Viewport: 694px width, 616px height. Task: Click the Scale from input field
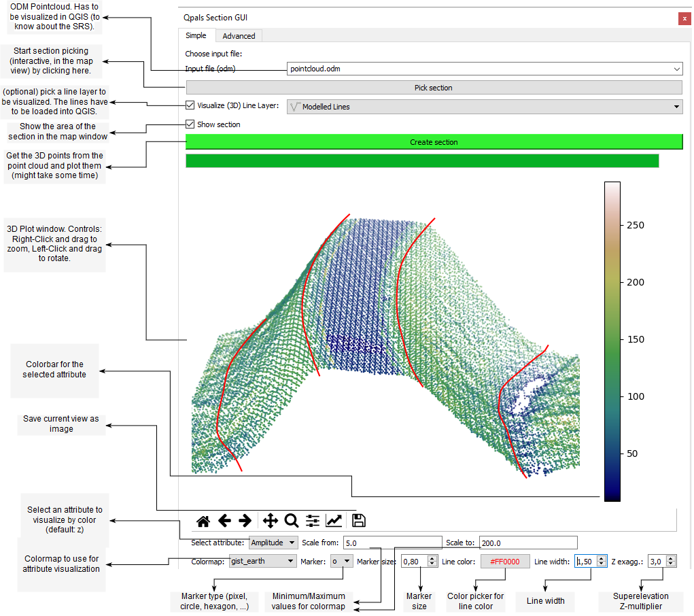392,542
